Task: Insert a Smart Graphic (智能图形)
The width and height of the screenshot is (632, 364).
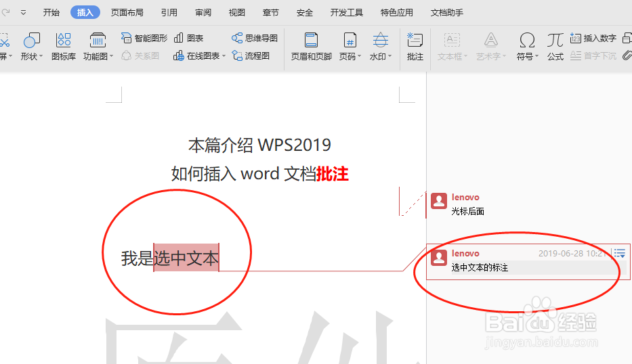Action: pos(144,39)
